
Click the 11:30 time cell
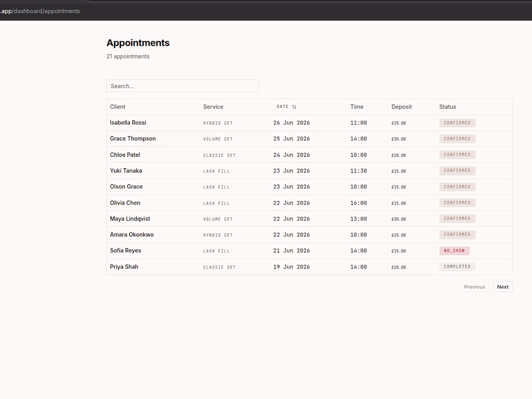point(358,171)
